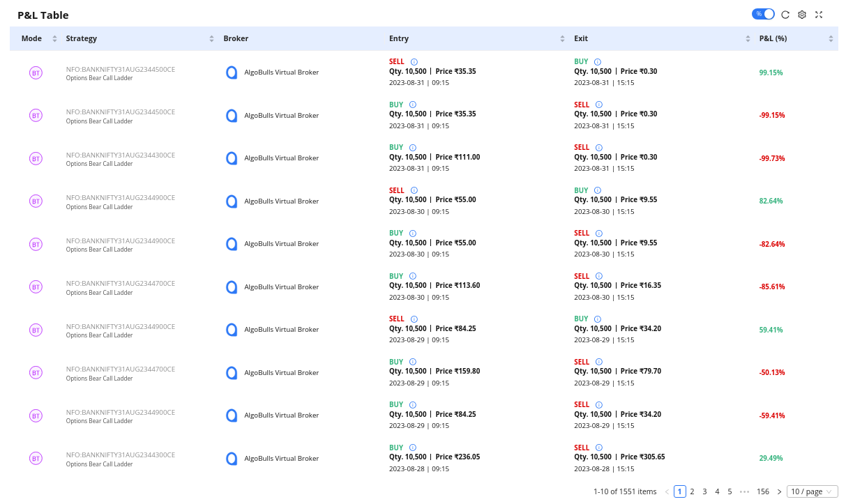
Task: Show exit info for the 82.64% row
Action: [598, 190]
